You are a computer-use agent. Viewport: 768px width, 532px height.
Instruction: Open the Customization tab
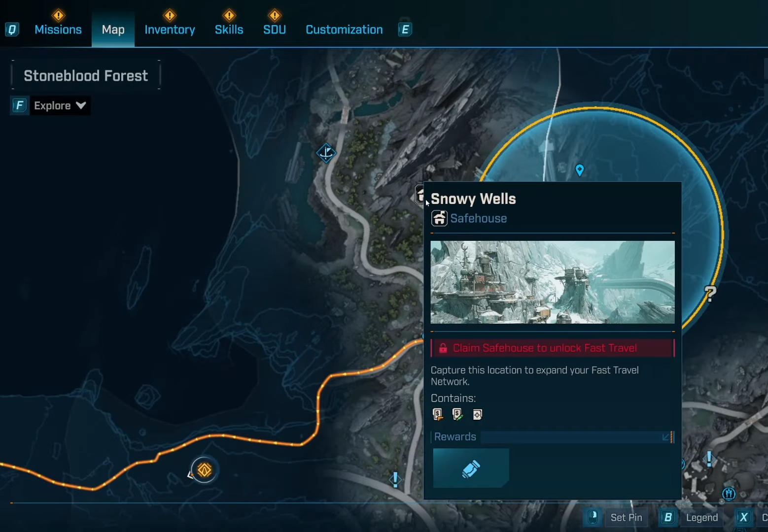click(344, 30)
